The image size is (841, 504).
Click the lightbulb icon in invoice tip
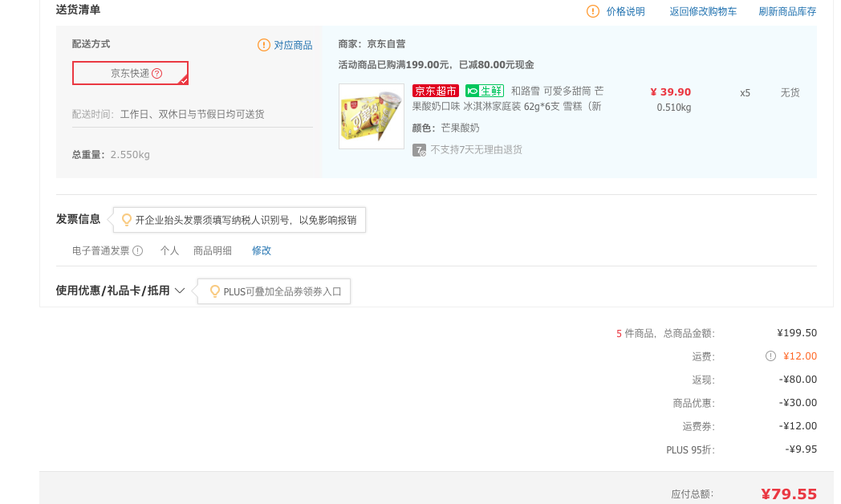click(x=127, y=220)
